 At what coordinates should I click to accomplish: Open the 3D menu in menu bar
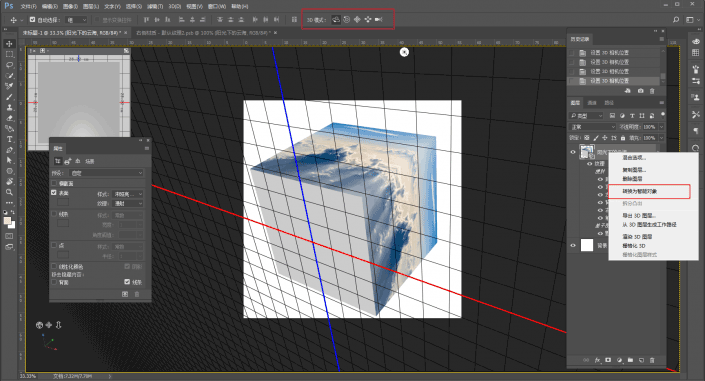pyautogui.click(x=174, y=6)
